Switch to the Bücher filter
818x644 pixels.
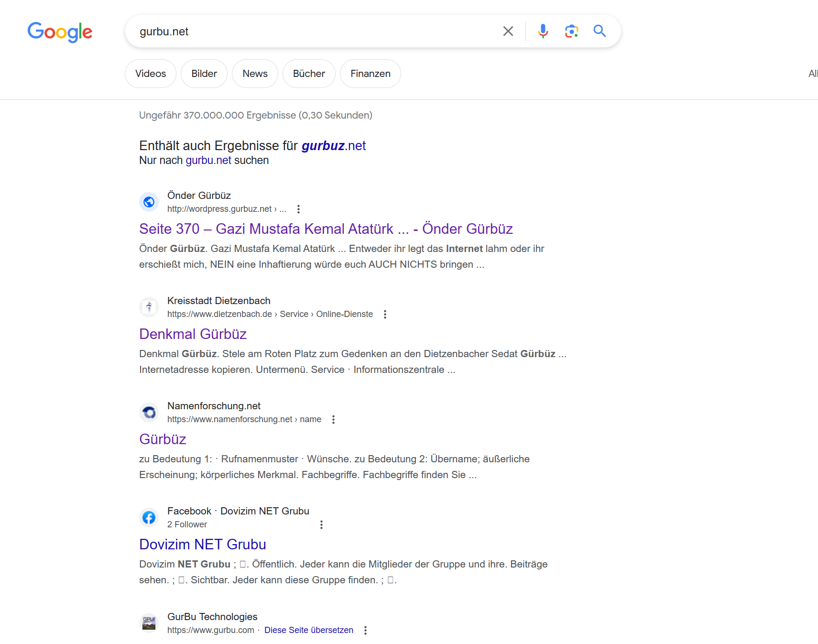pyautogui.click(x=309, y=74)
